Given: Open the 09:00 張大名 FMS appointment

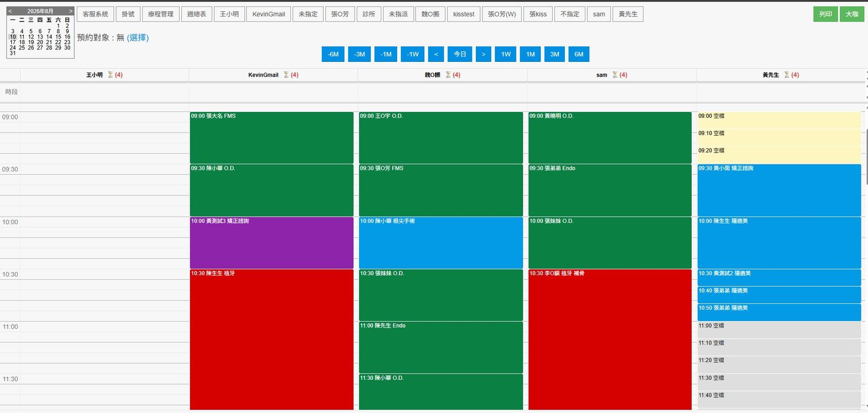Looking at the screenshot, I should pyautogui.click(x=272, y=138).
